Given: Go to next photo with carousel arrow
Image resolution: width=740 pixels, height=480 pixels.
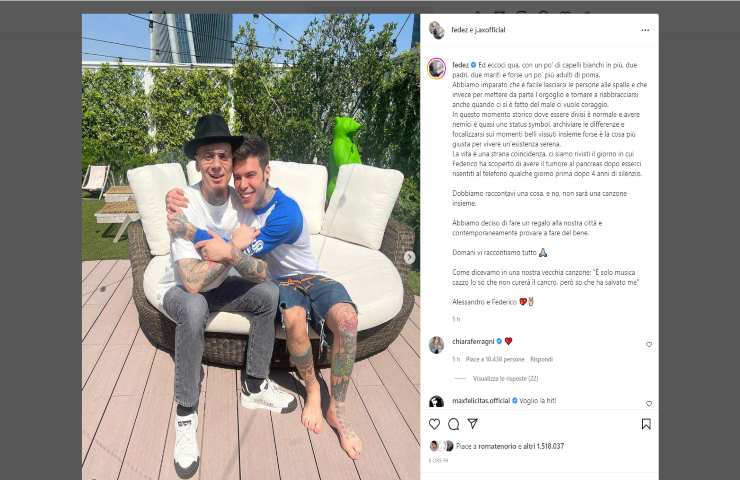Looking at the screenshot, I should [409, 257].
